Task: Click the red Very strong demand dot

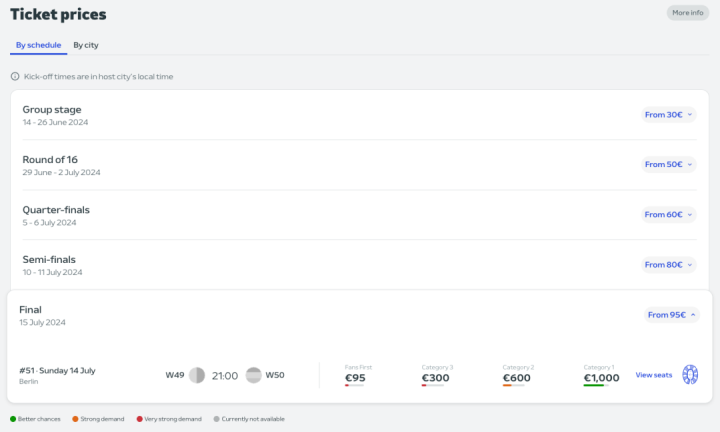Action: [137, 419]
